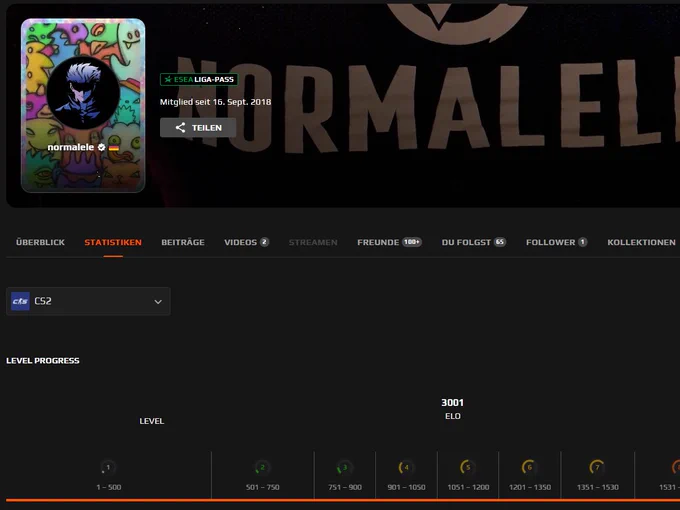Open the DU FOLGST tab
Image resolution: width=680 pixels, height=510 pixels.
[474, 242]
